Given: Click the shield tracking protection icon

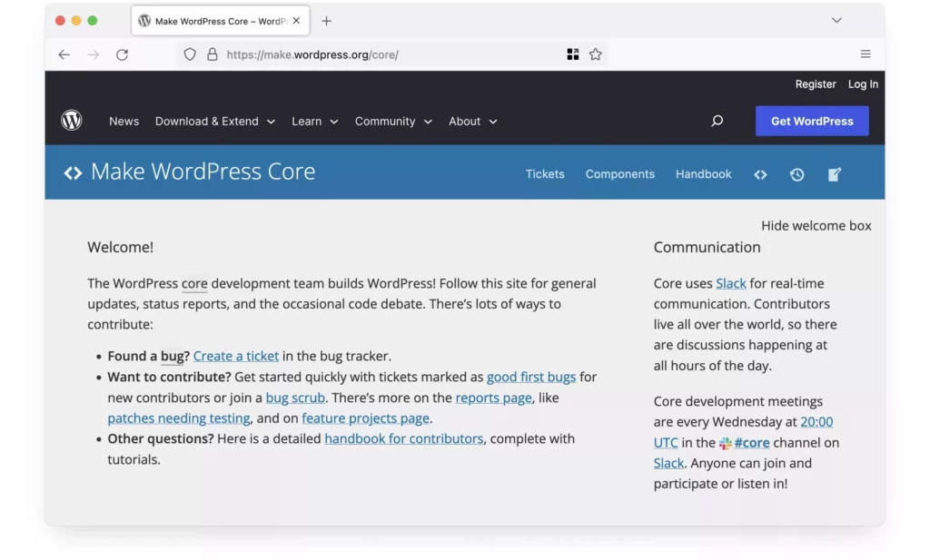Looking at the screenshot, I should (189, 54).
